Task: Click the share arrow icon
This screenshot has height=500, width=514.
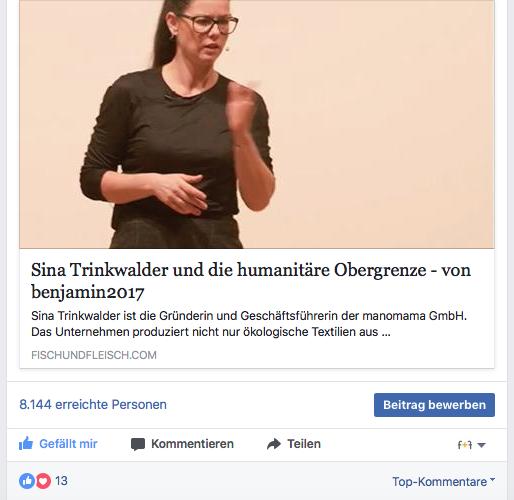Action: click(x=274, y=444)
